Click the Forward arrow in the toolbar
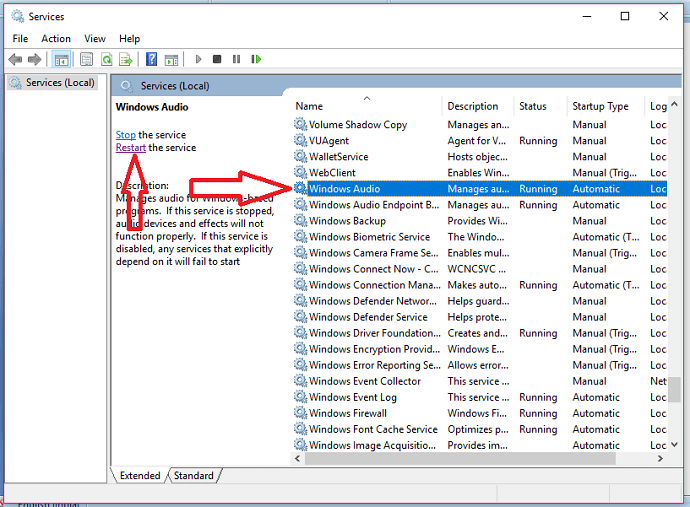 point(35,60)
